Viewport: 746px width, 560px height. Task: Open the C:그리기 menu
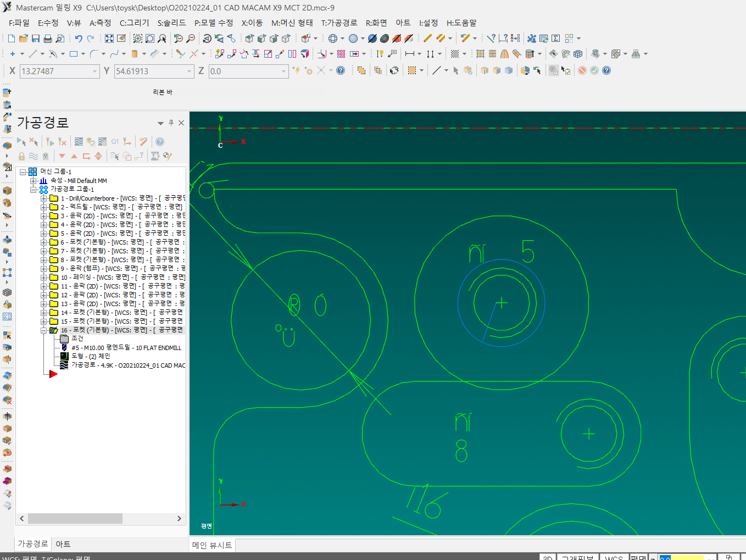click(135, 23)
